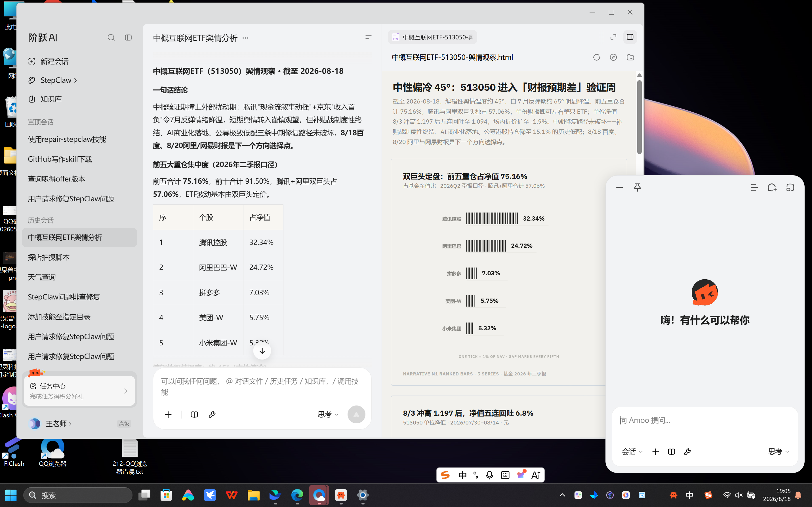
Task: Add attachment with plus in main chat
Action: tap(168, 415)
